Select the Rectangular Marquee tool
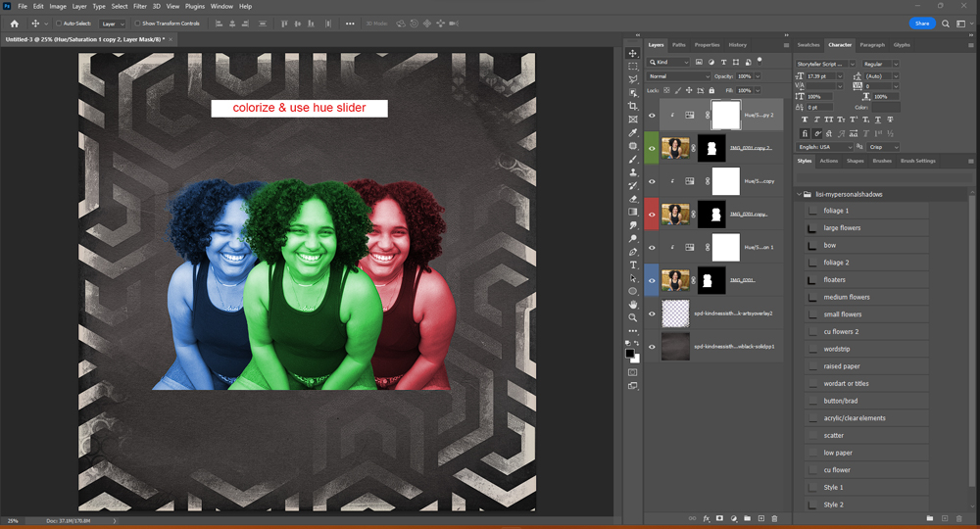Viewport: 980px width, 529px height. pyautogui.click(x=632, y=67)
